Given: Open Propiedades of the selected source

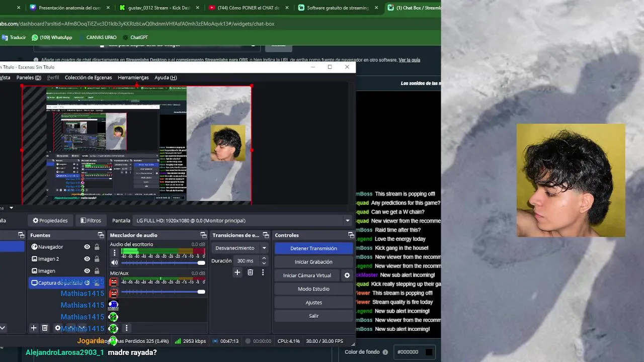Looking at the screenshot, I should pos(50,220).
